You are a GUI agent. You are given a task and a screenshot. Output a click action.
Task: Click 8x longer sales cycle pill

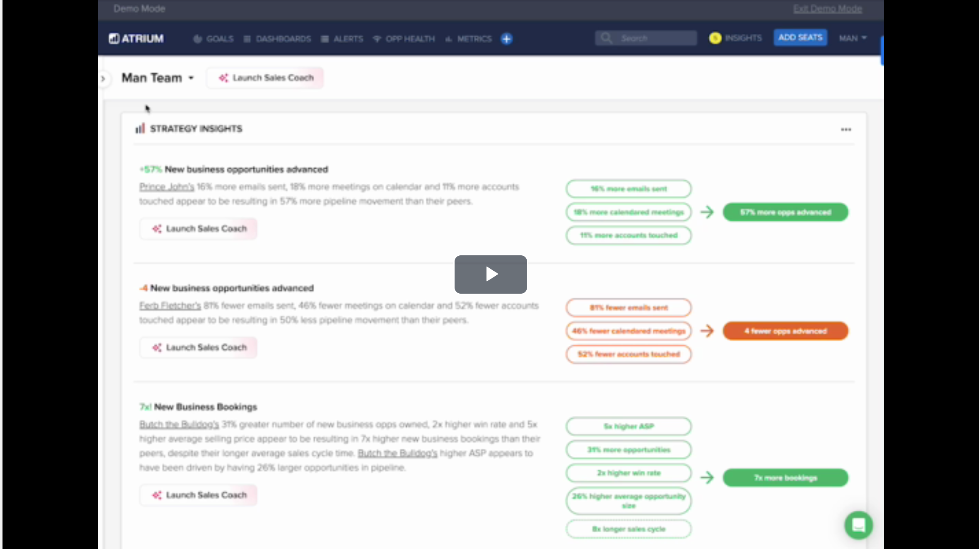click(x=629, y=529)
